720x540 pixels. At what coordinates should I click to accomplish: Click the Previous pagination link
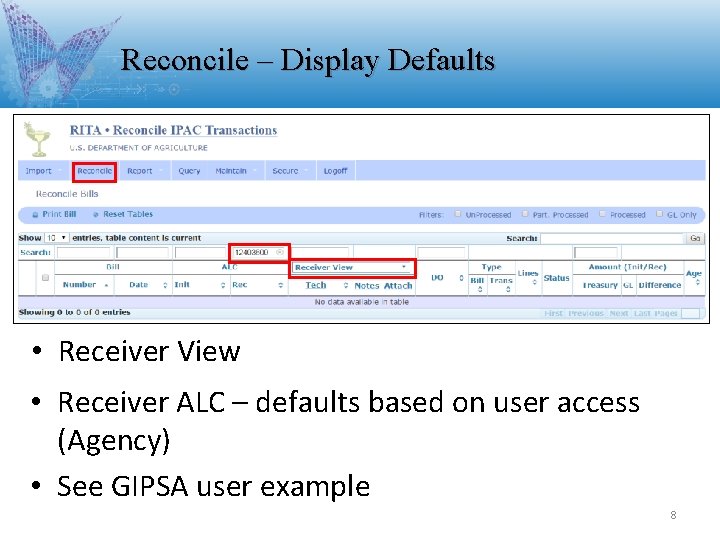click(585, 313)
